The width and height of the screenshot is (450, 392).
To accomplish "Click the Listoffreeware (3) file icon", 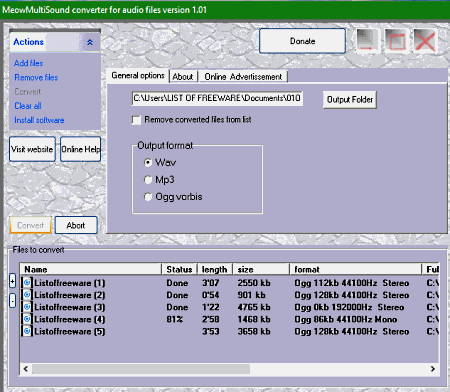I will 27,307.
